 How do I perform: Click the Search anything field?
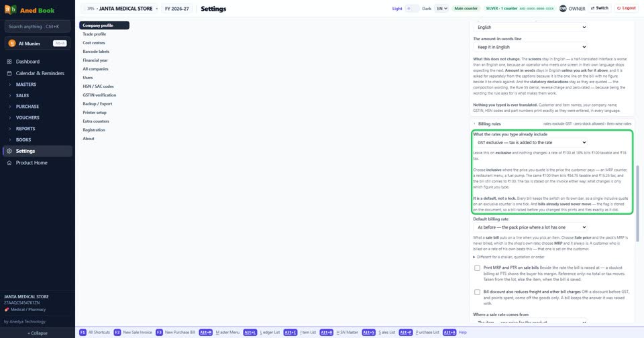(38, 26)
